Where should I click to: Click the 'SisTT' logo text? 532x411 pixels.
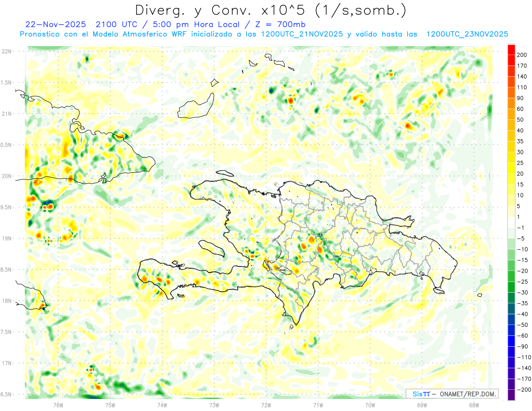coord(421,394)
